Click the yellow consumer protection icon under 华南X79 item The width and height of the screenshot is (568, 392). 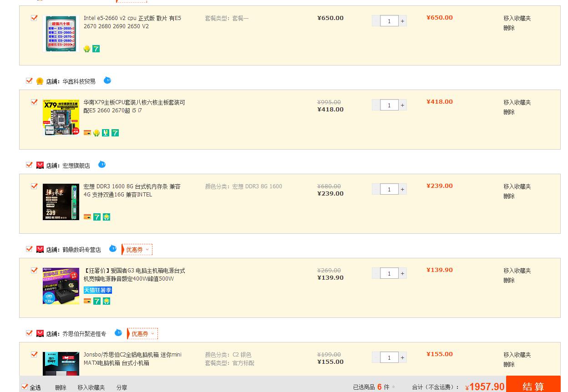(x=96, y=133)
